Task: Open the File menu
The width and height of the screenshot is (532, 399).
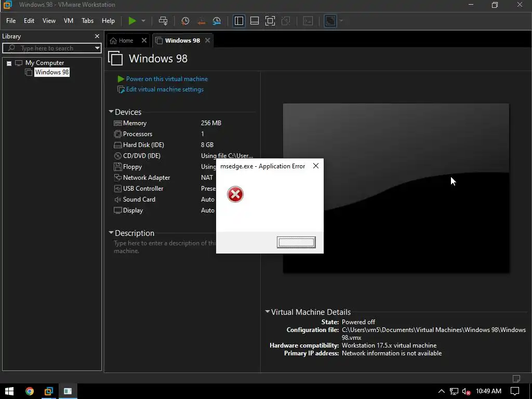Action: [x=11, y=21]
